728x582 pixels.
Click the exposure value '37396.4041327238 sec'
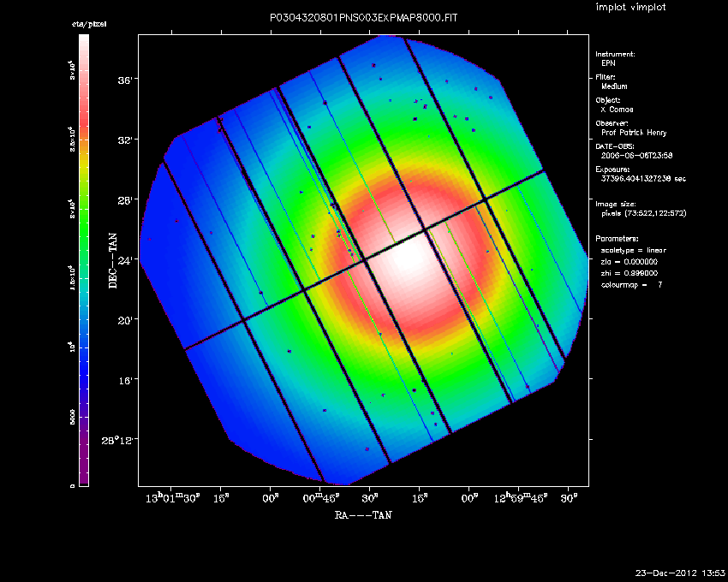(643, 179)
